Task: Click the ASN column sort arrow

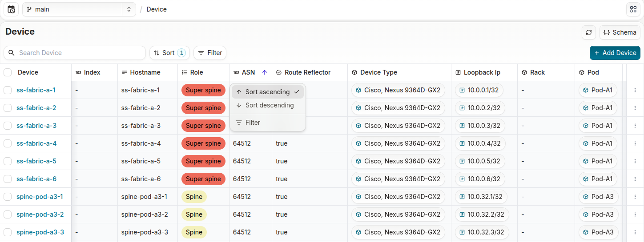Action: point(265,72)
